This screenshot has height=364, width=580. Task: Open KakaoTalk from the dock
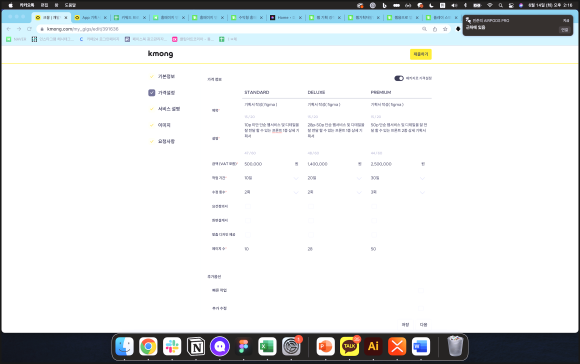(349, 347)
